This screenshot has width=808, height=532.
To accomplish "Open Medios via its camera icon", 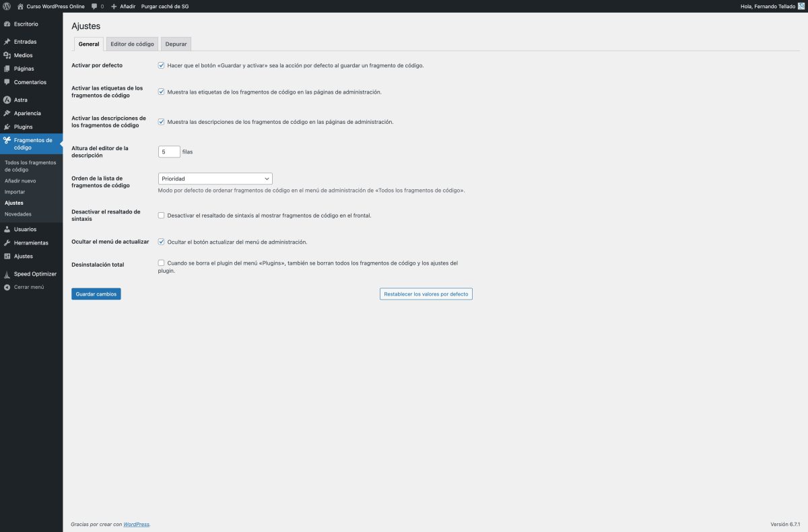I will pos(8,55).
